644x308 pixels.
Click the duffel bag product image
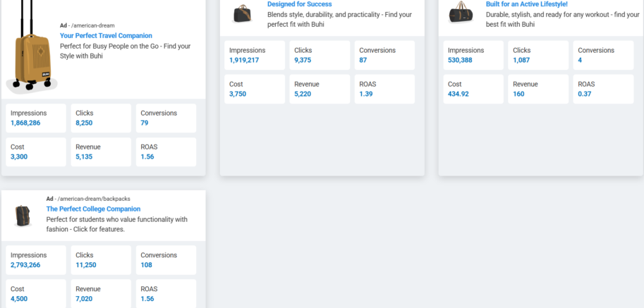[461, 13]
